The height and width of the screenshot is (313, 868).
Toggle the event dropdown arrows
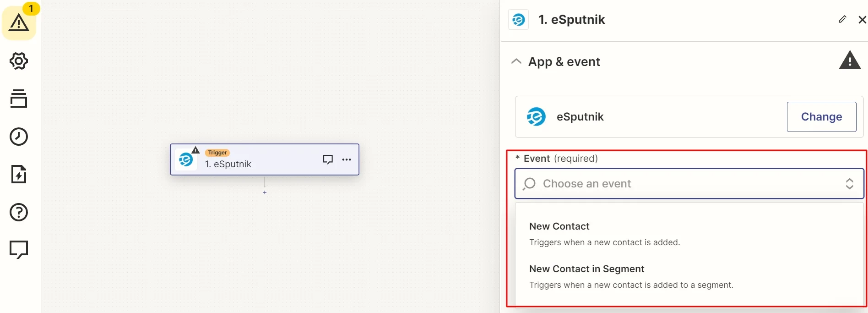click(x=849, y=184)
